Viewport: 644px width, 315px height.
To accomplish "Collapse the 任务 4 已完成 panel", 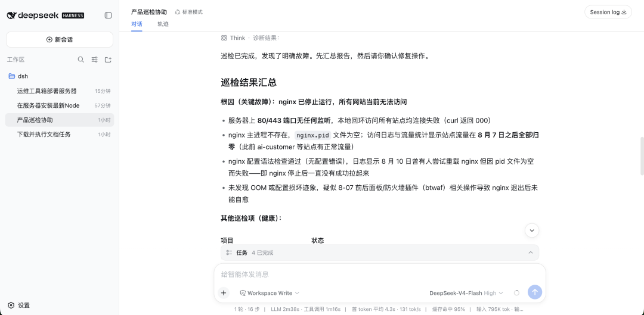I will click(530, 252).
